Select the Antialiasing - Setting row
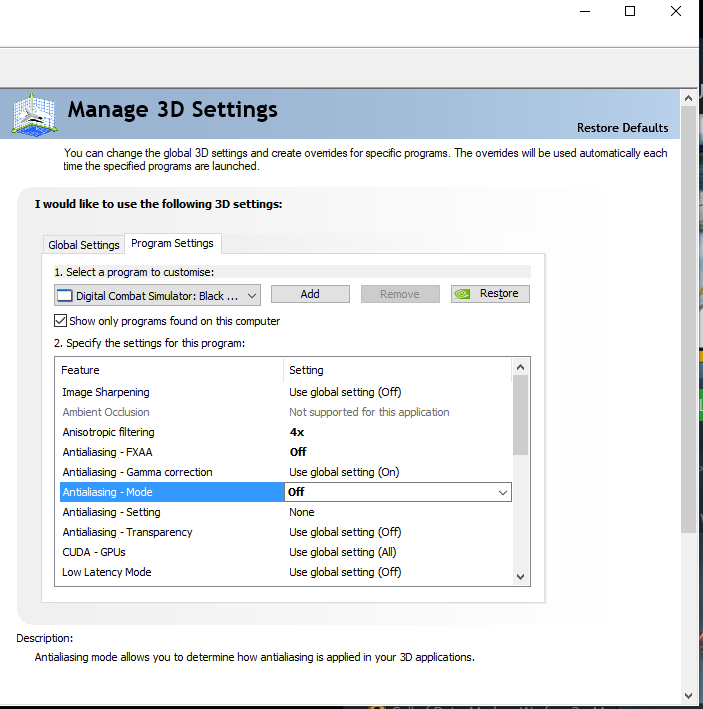The height and width of the screenshot is (709, 703). [285, 512]
